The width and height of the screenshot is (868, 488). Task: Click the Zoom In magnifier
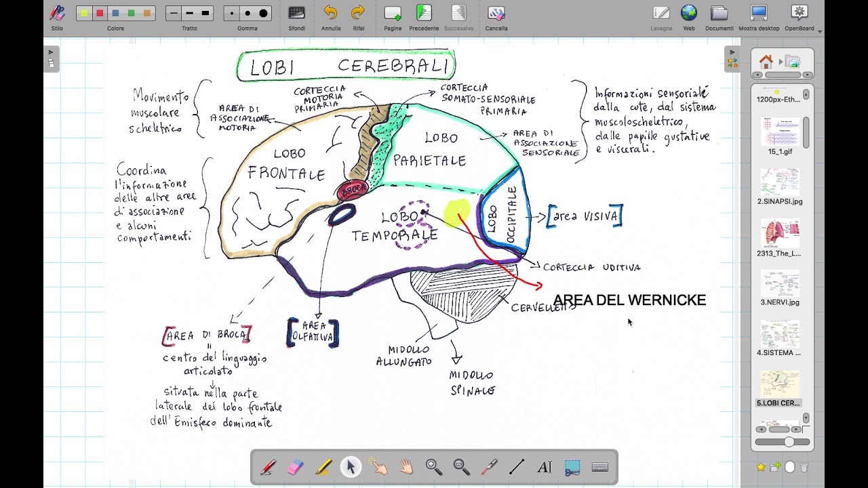pos(434,467)
